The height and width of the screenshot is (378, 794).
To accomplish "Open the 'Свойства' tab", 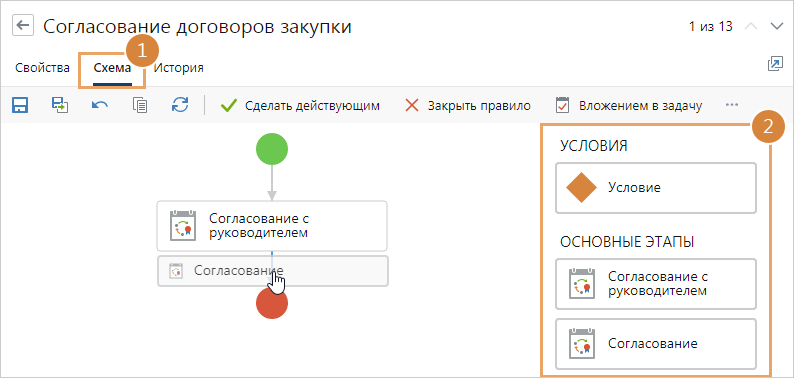I will [43, 68].
